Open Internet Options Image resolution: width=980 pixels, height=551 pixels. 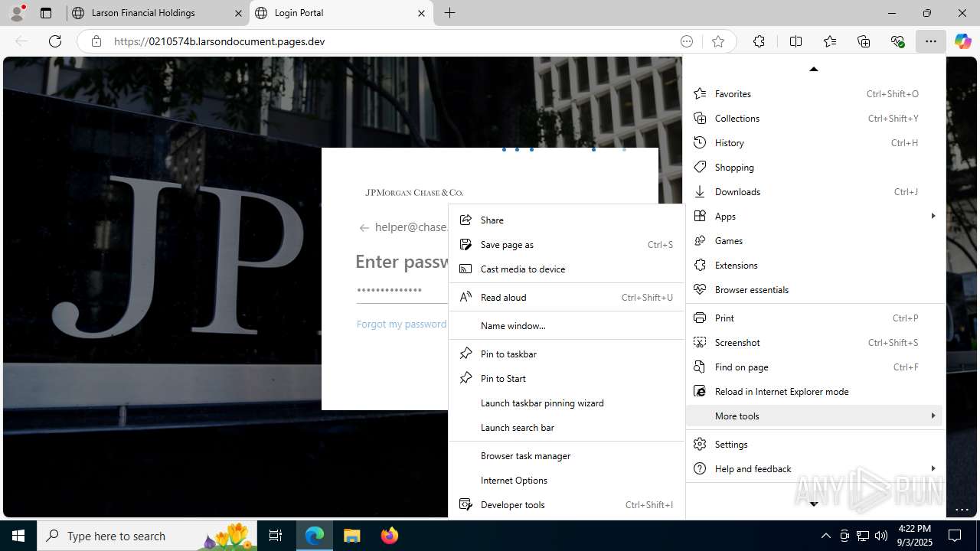point(566,480)
